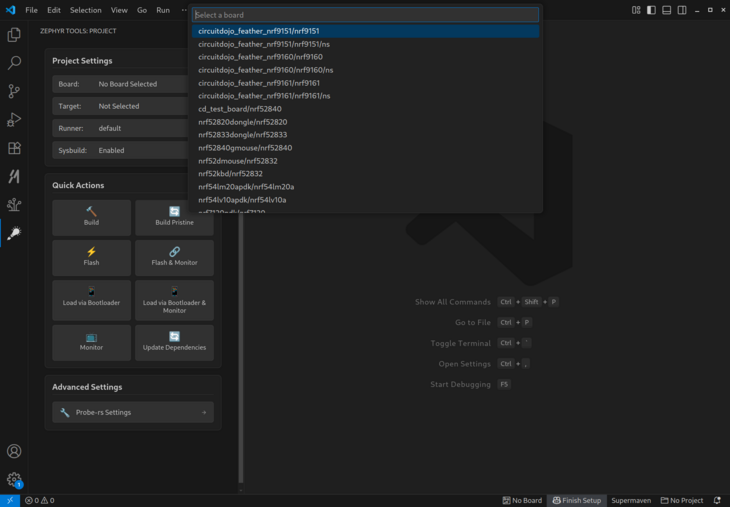
Task: Select cd_test_board/nrf52840 board
Action: [365, 109]
